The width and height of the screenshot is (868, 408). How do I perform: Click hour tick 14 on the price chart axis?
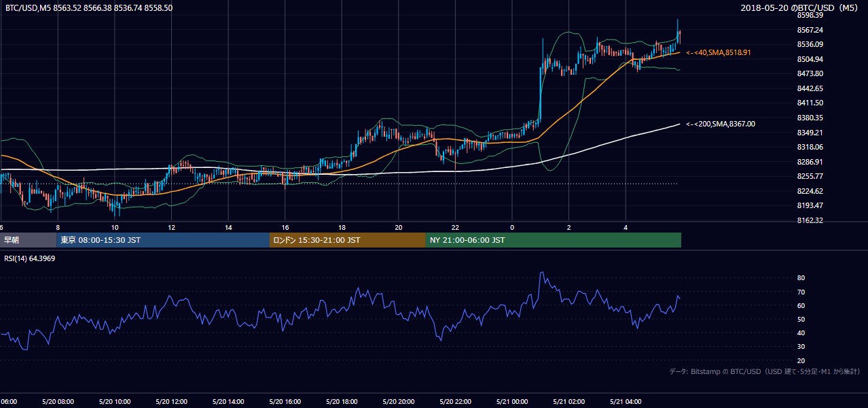228,227
